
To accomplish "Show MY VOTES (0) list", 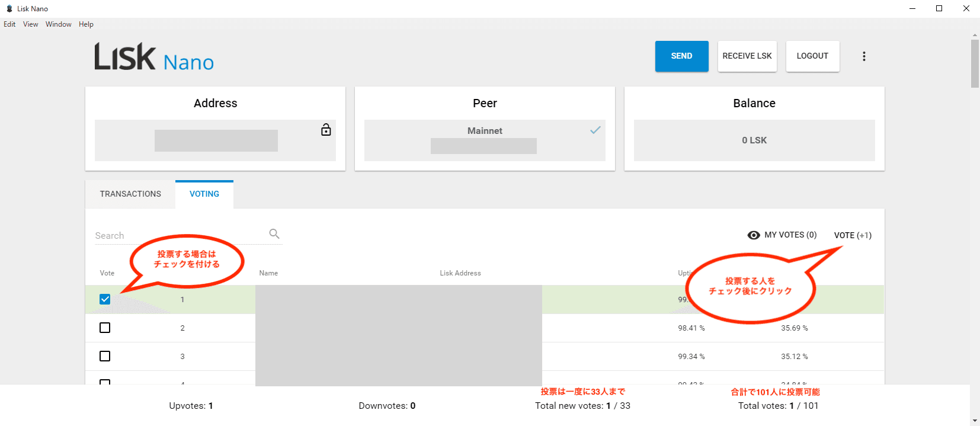I will coord(790,235).
